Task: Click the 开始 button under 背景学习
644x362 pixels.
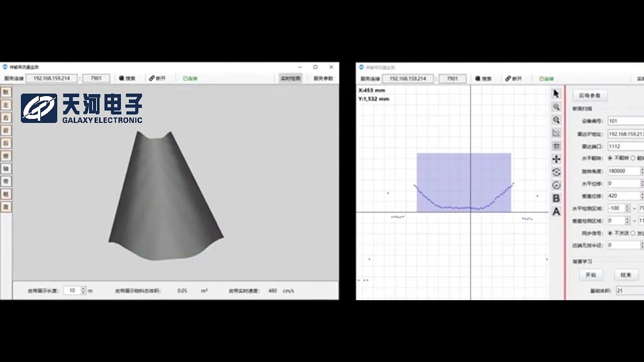Action: pos(591,275)
